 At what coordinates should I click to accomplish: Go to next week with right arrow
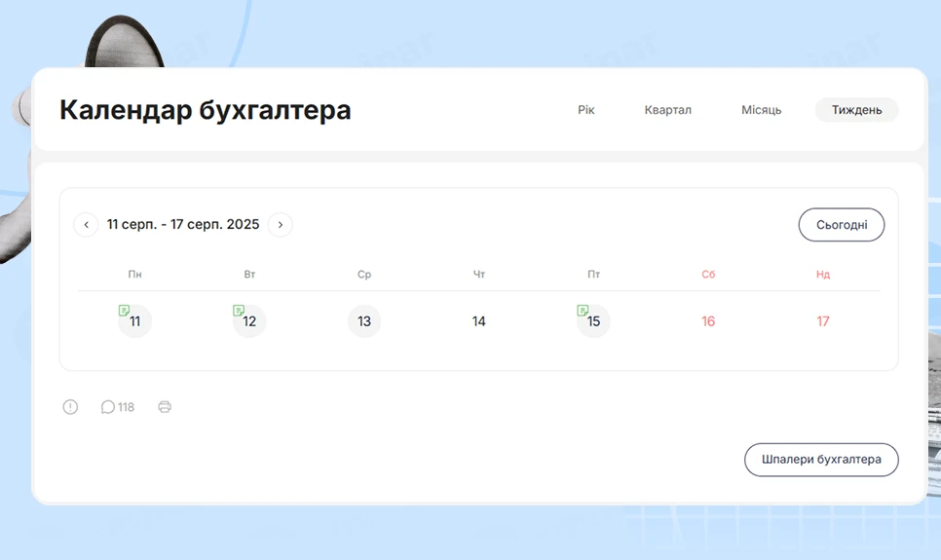tap(281, 224)
